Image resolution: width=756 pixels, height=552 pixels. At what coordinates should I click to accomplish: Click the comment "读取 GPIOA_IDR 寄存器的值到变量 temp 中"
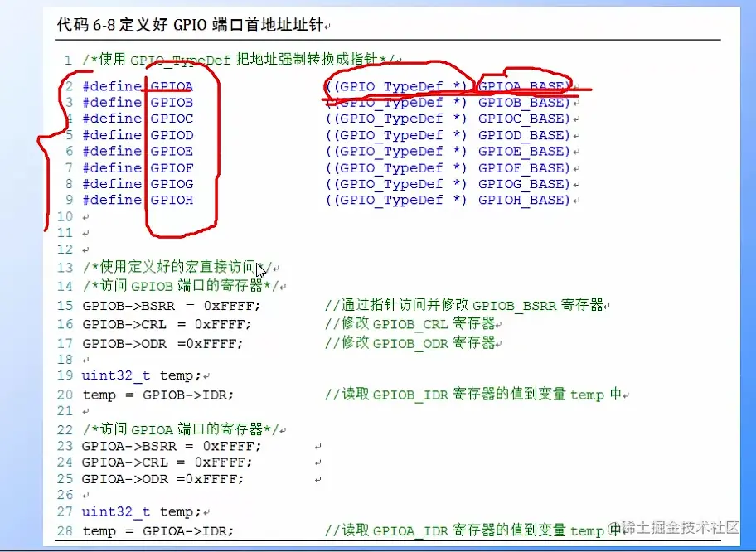[x=482, y=530]
